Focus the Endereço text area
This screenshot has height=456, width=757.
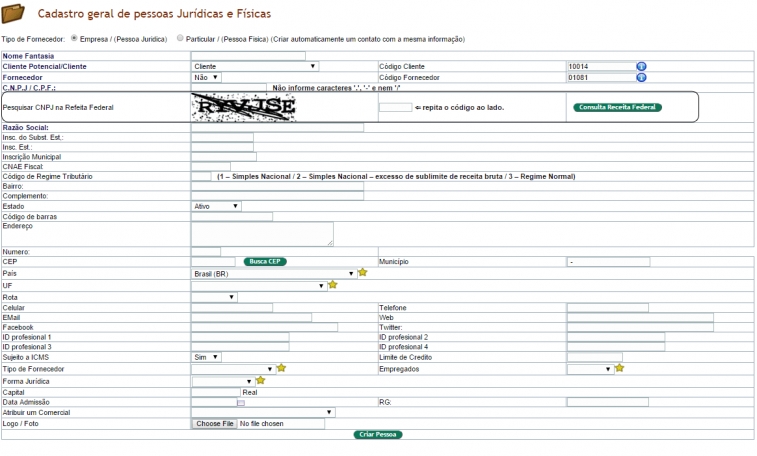(262, 234)
